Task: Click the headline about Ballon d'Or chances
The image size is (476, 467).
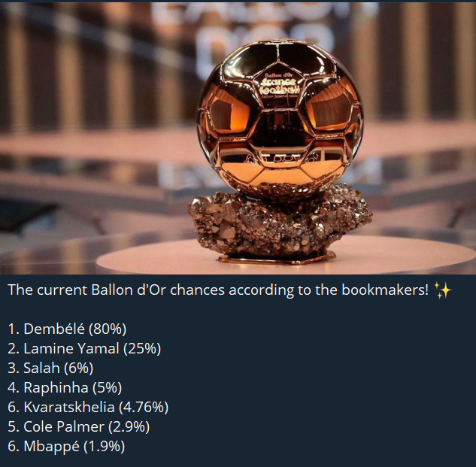Action: [218, 290]
